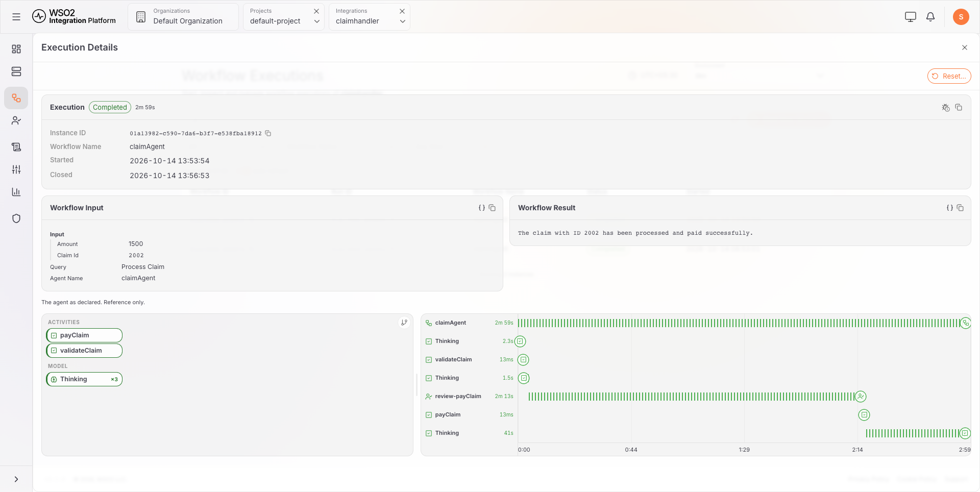
Task: Expand the left sidebar with the chevron
Action: pyautogui.click(x=16, y=479)
